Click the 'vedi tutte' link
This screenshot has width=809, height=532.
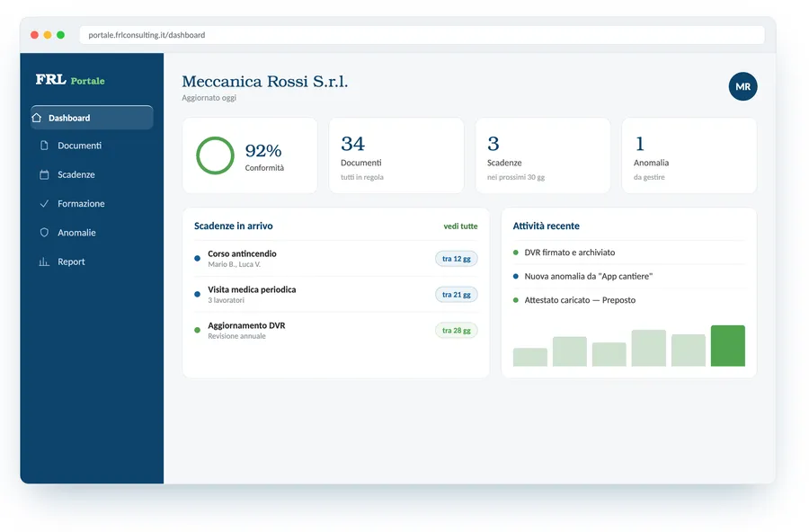[460, 226]
